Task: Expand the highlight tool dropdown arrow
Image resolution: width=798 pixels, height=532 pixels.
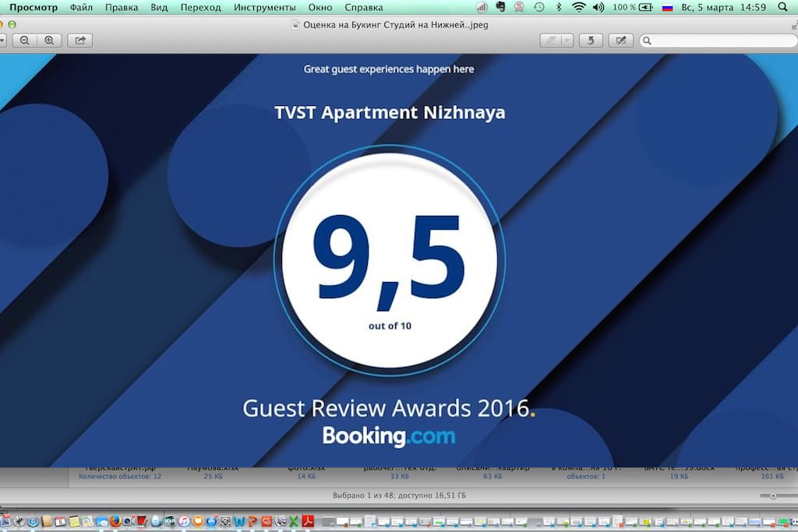Action: (567, 41)
